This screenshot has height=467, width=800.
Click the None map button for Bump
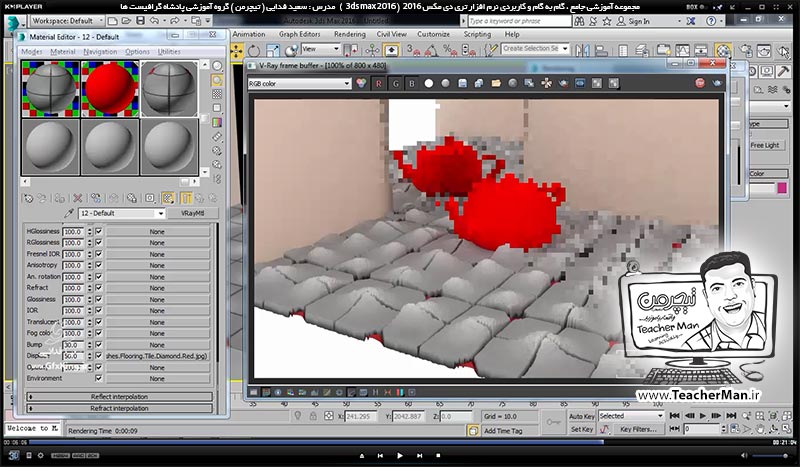pyautogui.click(x=157, y=345)
